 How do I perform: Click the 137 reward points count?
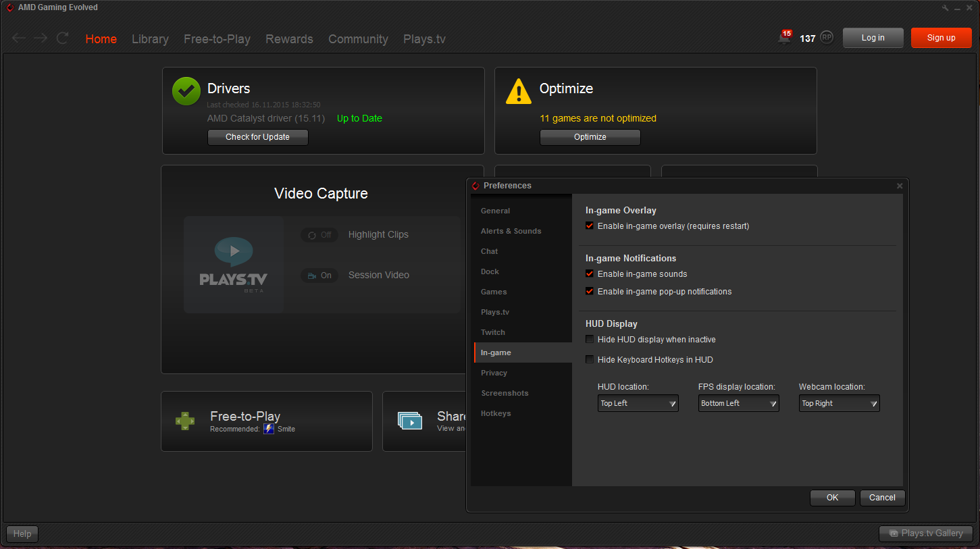click(x=808, y=38)
